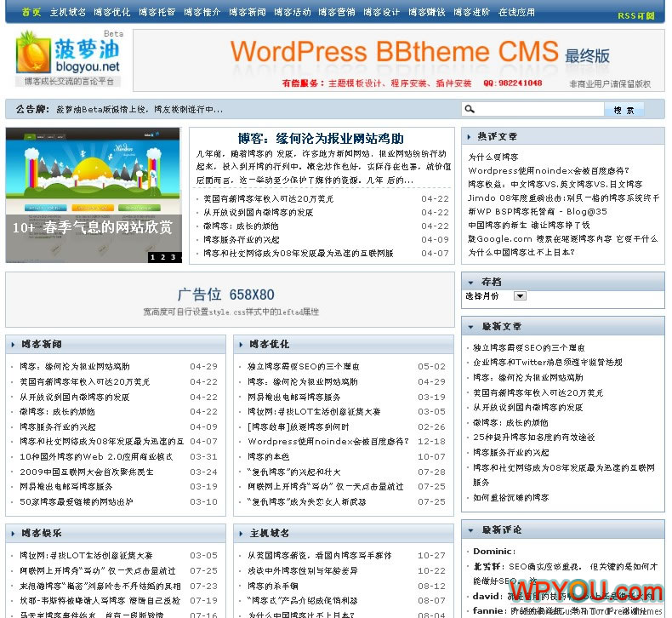
Task: Collapse the 最新评论 sidebar panel arrow
Action: pyautogui.click(x=470, y=530)
